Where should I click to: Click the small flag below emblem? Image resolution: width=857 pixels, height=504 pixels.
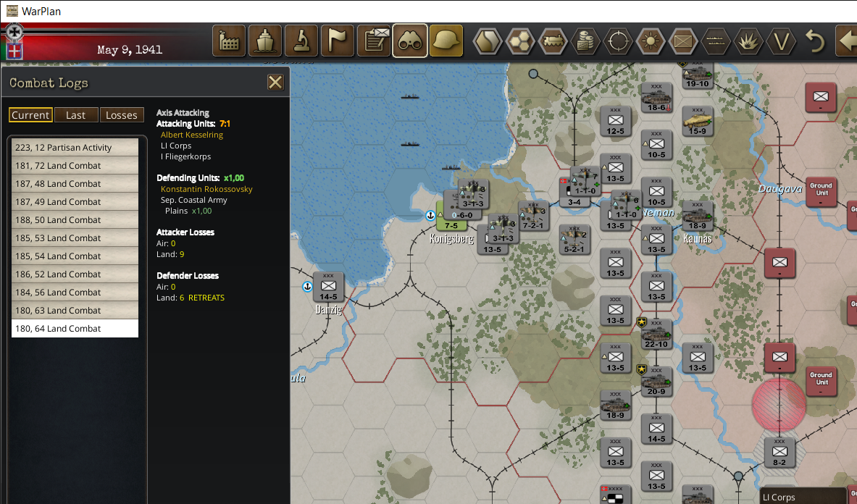pyautogui.click(x=14, y=51)
